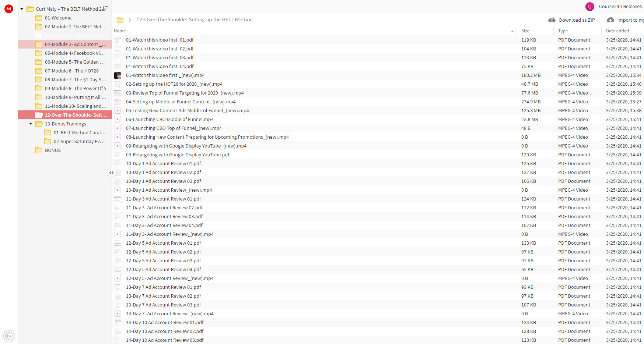
Task: Open 09-Module 8- The Power Of 5 folder
Action: click(x=76, y=88)
